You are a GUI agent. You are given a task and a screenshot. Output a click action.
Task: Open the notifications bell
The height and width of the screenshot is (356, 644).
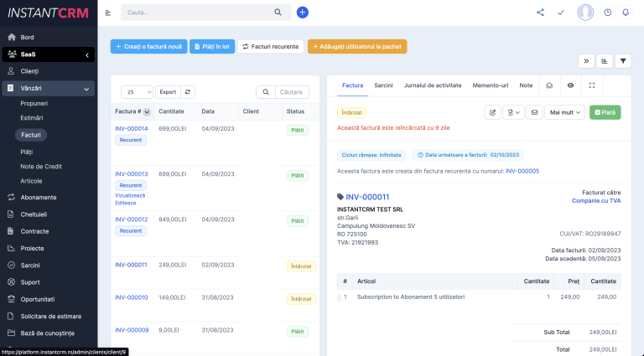click(x=626, y=13)
